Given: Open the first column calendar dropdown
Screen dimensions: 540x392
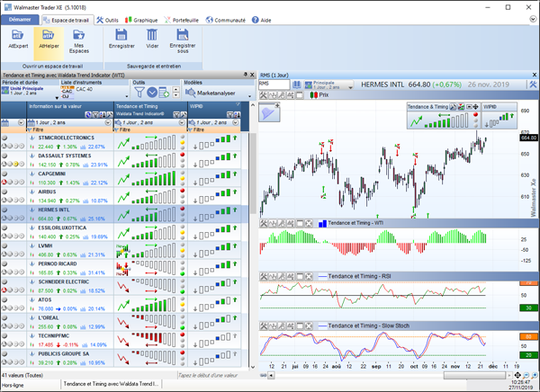Looking at the screenshot, I should 21,122.
